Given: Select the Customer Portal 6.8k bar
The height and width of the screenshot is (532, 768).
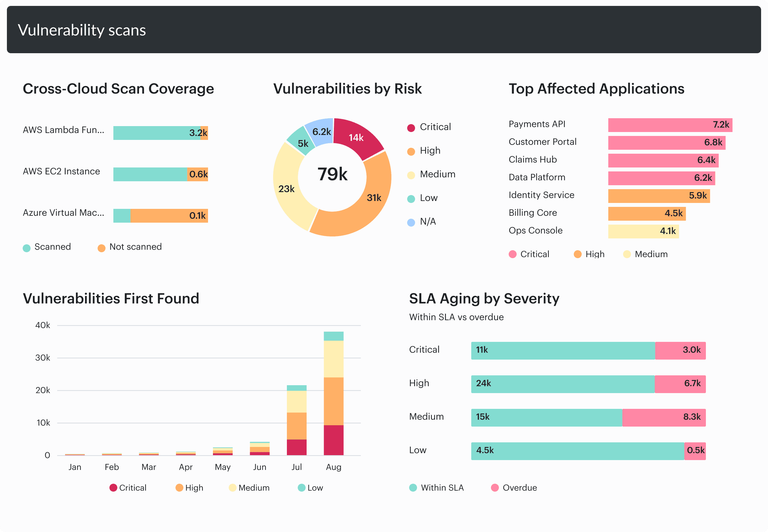Looking at the screenshot, I should point(667,143).
